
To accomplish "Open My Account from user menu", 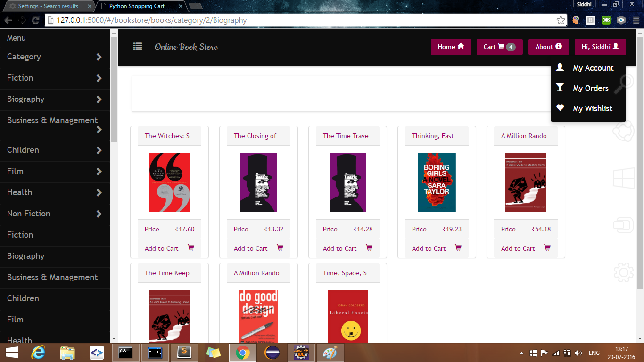I will pos(588,68).
